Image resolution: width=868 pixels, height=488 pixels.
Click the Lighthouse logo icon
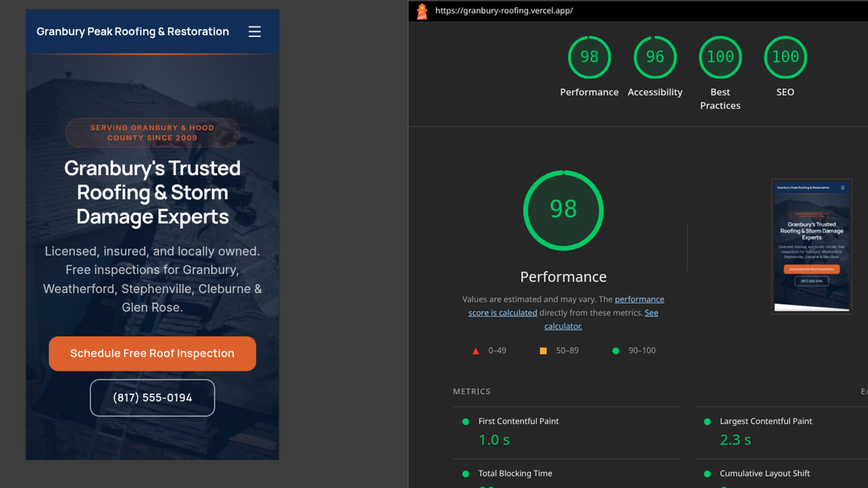[x=422, y=11]
